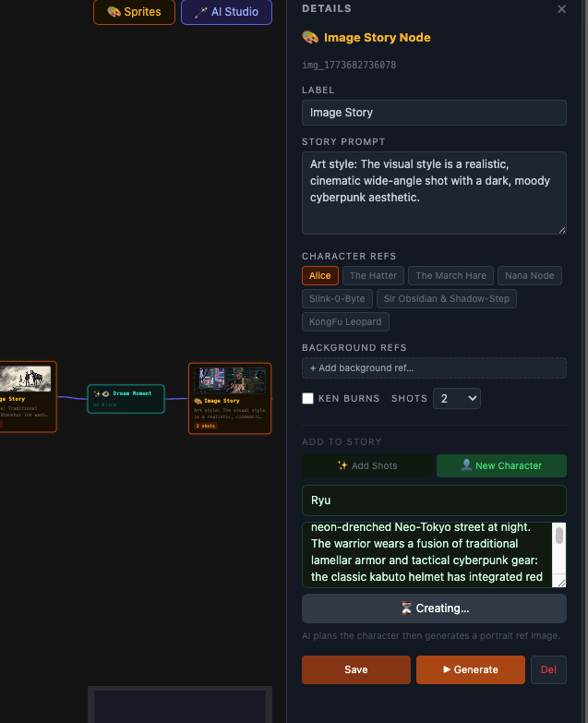Select the Dream Moment node on the canvas
Image resolution: width=588 pixels, height=723 pixels.
126,398
